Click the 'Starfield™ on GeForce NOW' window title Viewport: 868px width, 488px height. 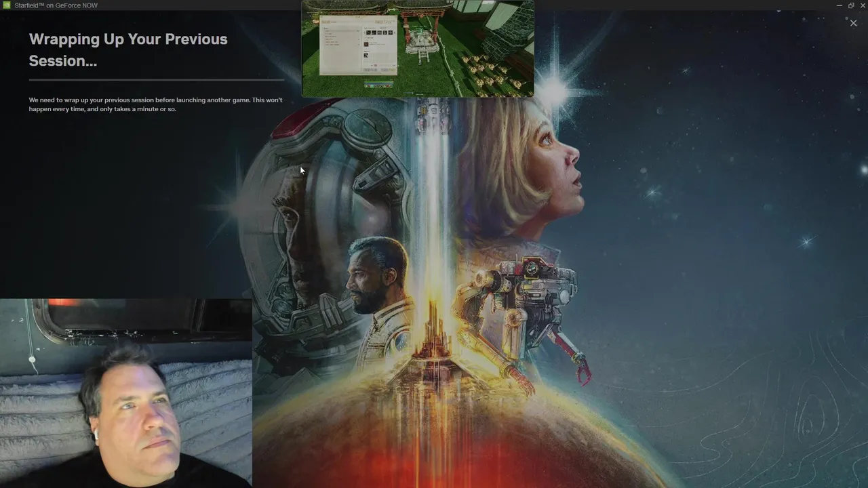click(56, 5)
